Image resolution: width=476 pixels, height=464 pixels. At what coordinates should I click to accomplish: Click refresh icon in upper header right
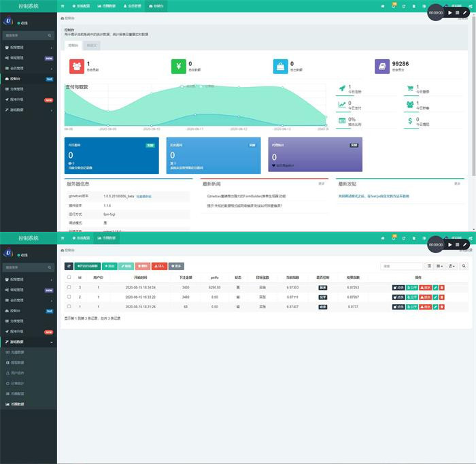tap(404, 6)
